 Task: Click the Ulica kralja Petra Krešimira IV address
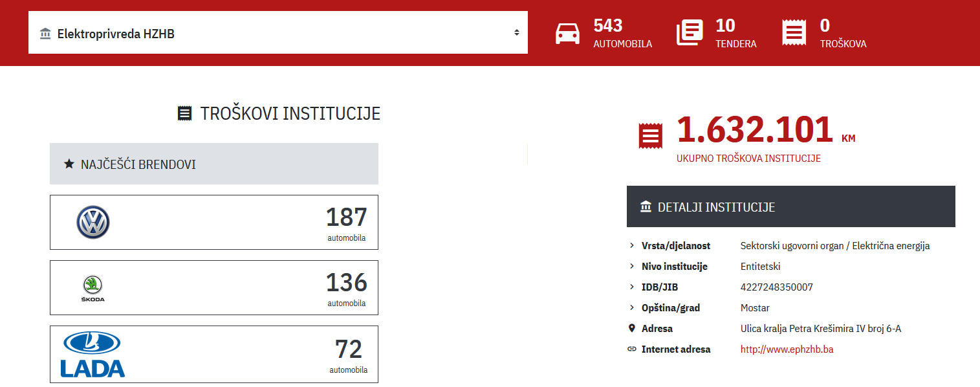click(821, 329)
